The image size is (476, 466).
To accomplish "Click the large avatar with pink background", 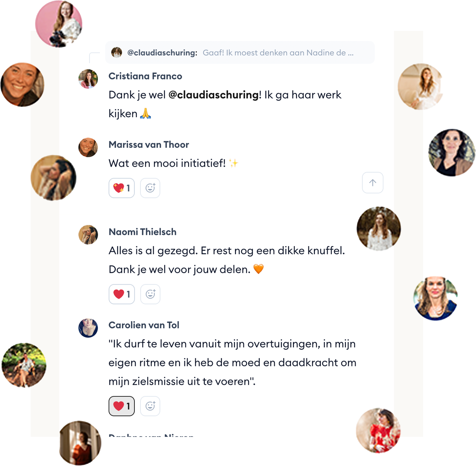I will click(59, 24).
